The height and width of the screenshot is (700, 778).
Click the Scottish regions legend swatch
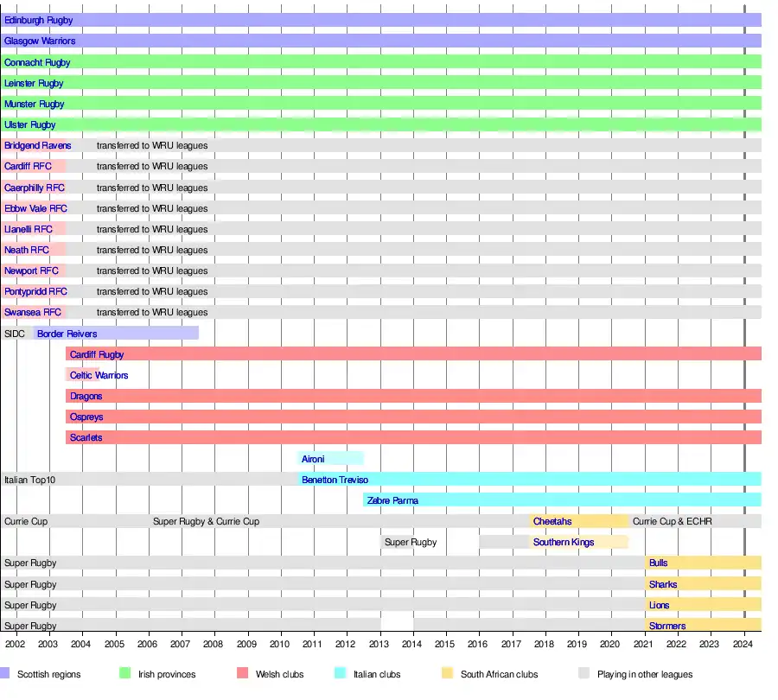tap(5, 674)
